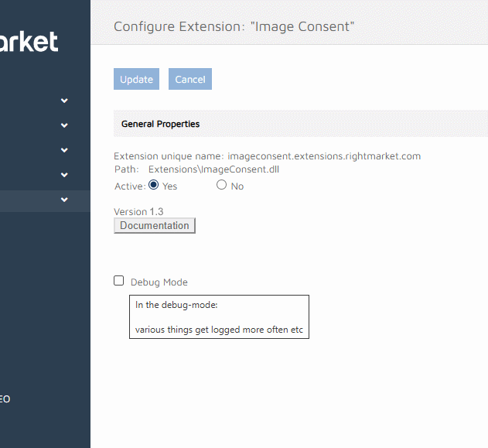Click the Configure Extension page title
Screen dimensions: 488x448
pyautogui.click(x=234, y=26)
